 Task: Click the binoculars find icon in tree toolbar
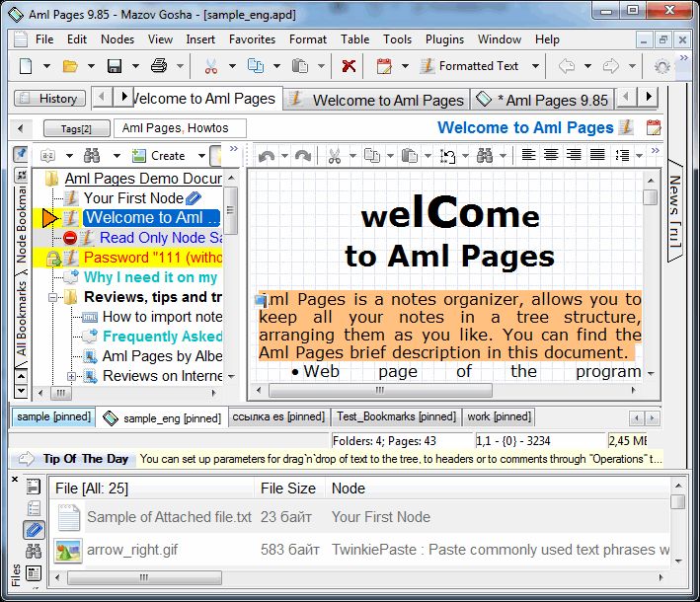point(92,156)
